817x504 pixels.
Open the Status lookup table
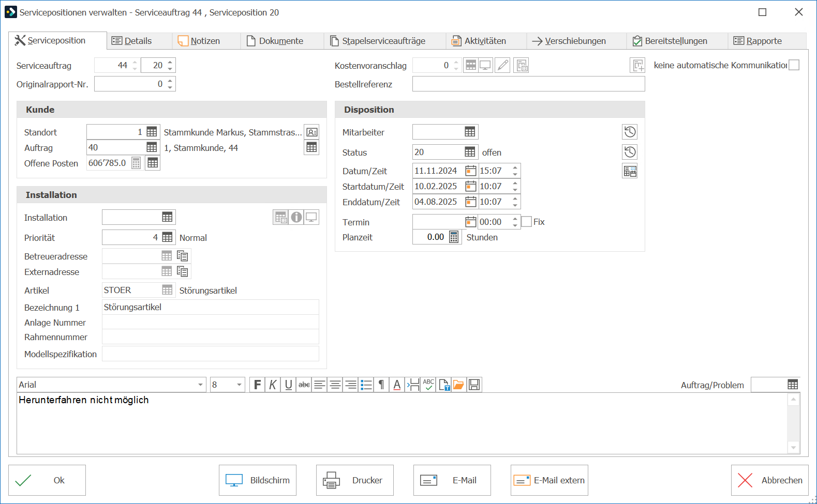pos(470,152)
